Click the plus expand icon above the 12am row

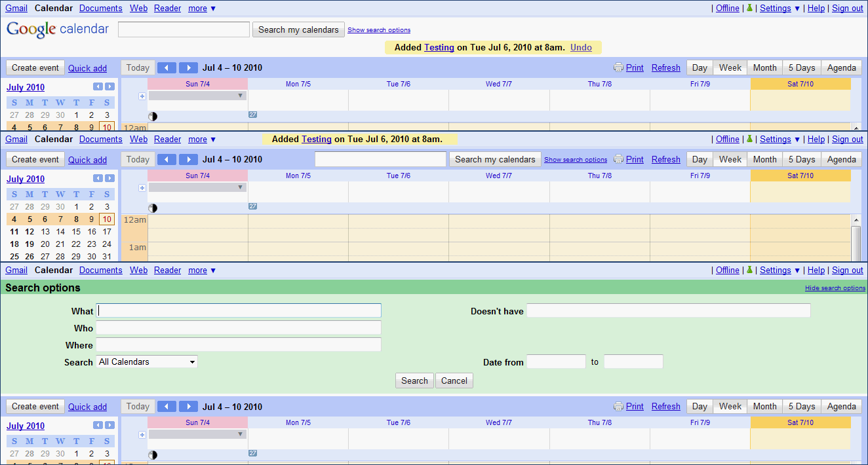(142, 188)
